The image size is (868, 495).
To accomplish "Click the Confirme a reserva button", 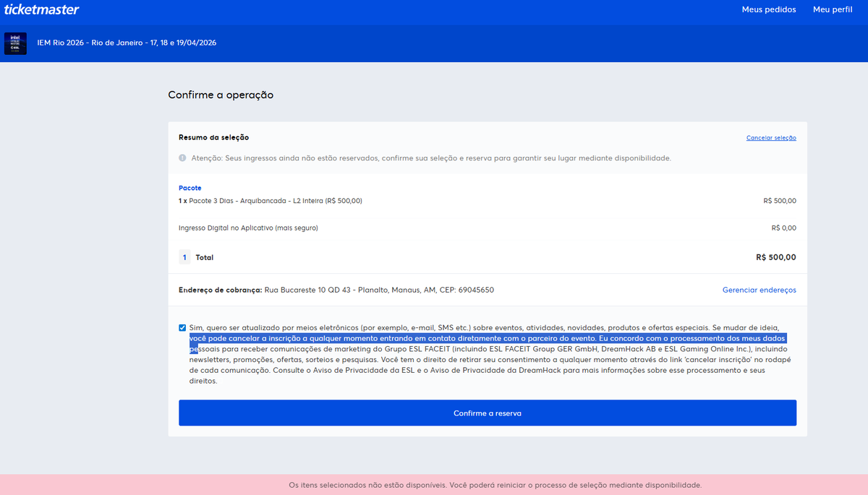I will point(488,413).
